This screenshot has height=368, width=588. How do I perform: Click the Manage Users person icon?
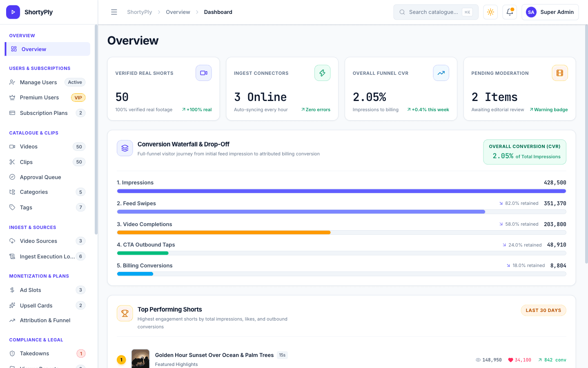pyautogui.click(x=12, y=82)
